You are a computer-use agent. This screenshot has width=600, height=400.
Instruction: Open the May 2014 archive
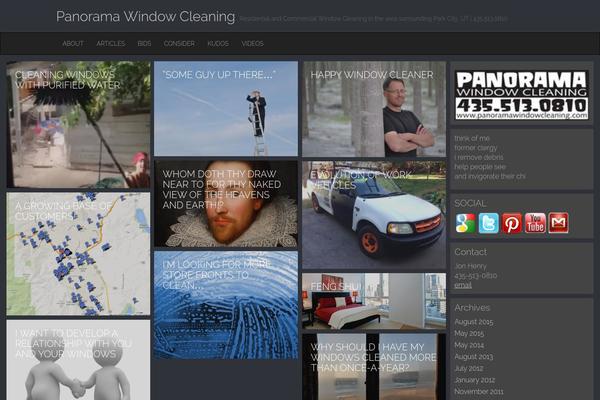coord(469,345)
